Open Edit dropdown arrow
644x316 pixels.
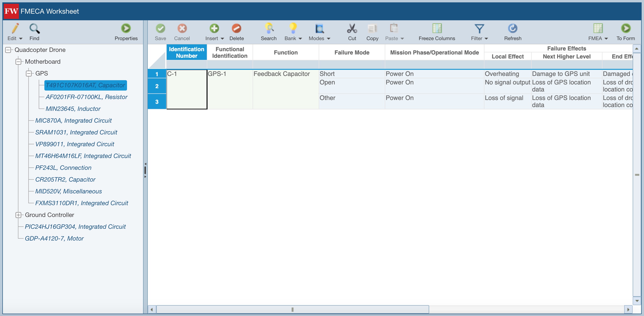[x=21, y=38]
